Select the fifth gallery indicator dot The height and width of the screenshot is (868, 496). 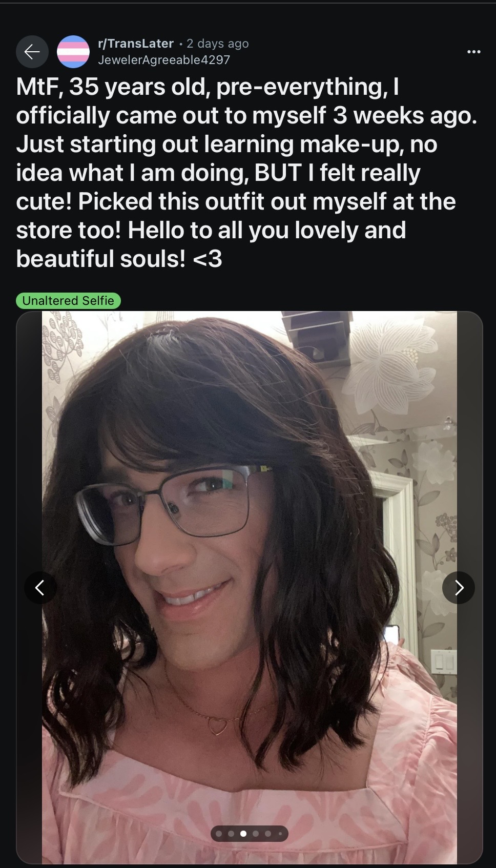coord(268,834)
